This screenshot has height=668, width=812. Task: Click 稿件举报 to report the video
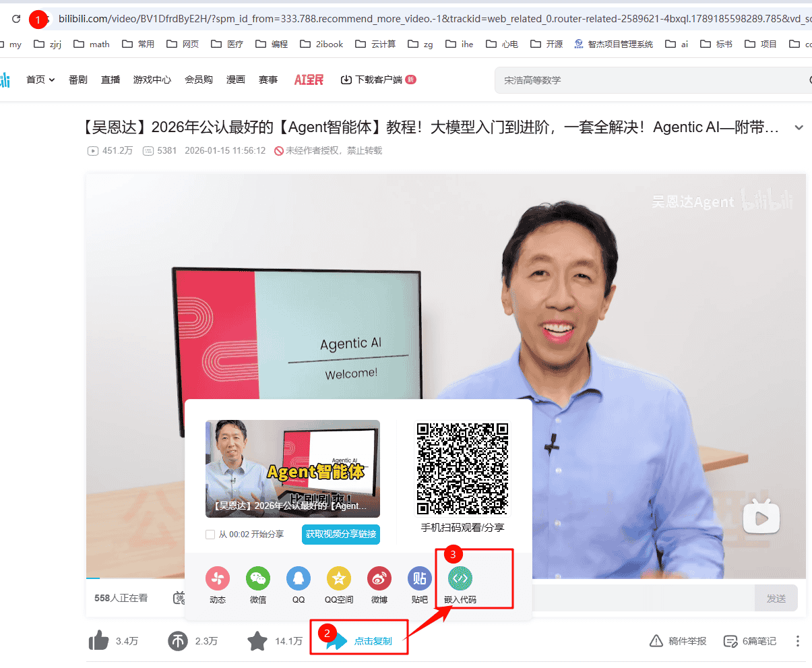coord(678,641)
